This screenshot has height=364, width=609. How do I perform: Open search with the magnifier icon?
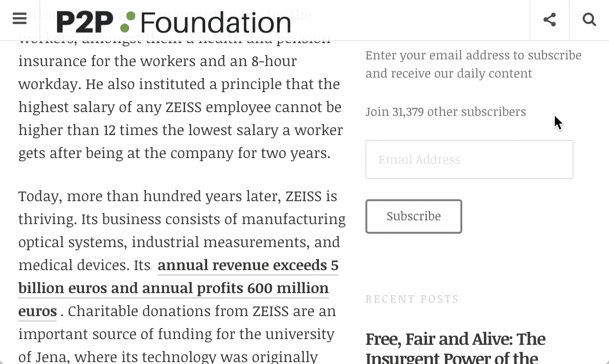coord(589,20)
